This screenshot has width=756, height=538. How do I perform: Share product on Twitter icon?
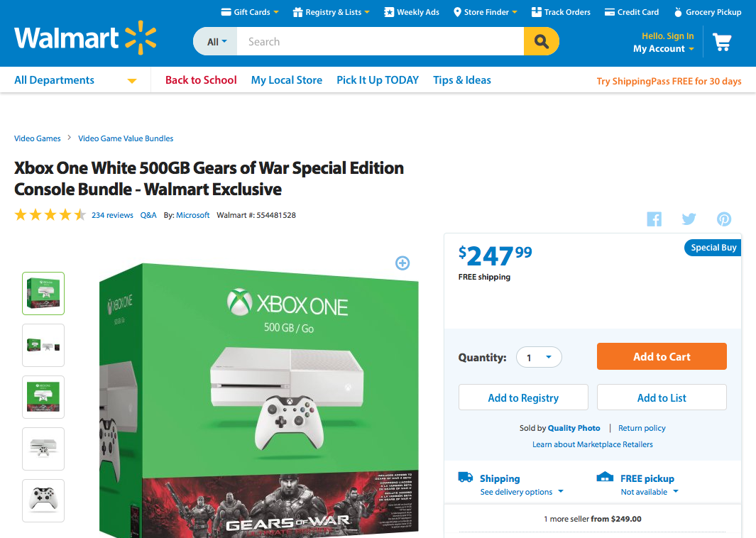click(689, 219)
